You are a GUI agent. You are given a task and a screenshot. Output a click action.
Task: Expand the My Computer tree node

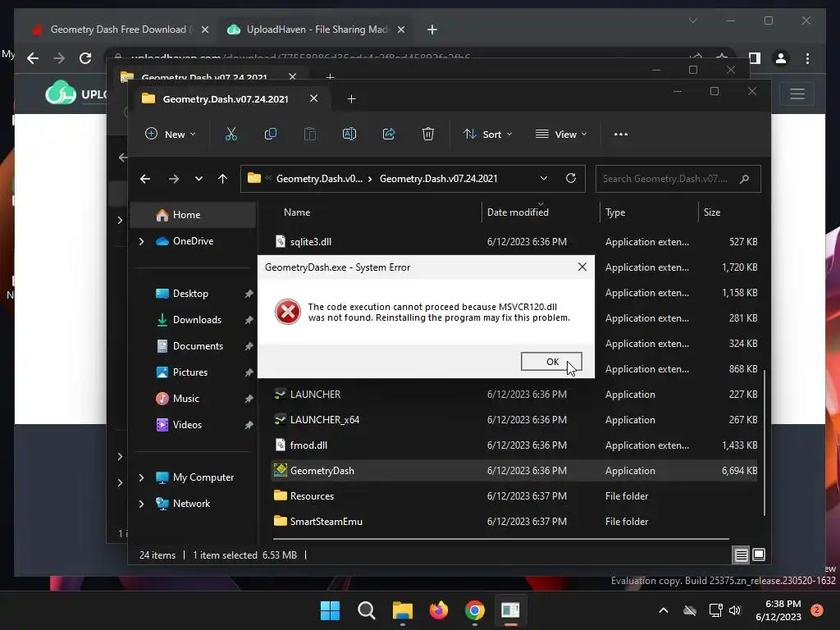141,477
